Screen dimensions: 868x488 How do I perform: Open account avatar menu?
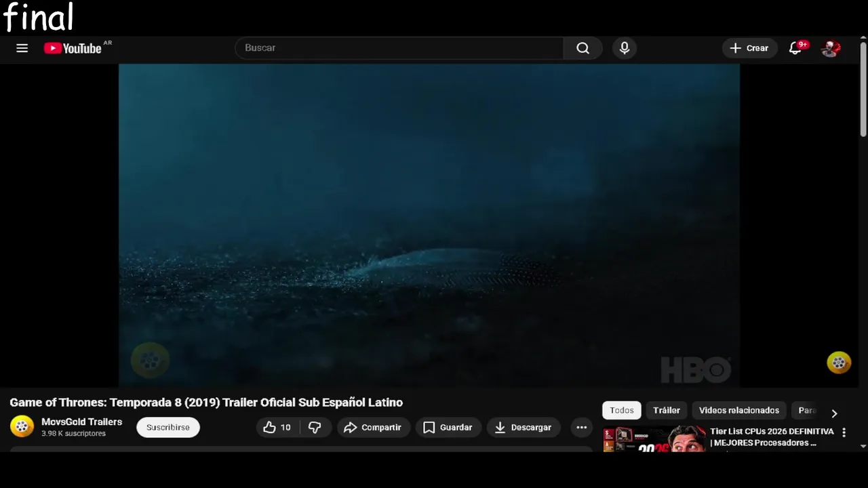click(x=831, y=48)
